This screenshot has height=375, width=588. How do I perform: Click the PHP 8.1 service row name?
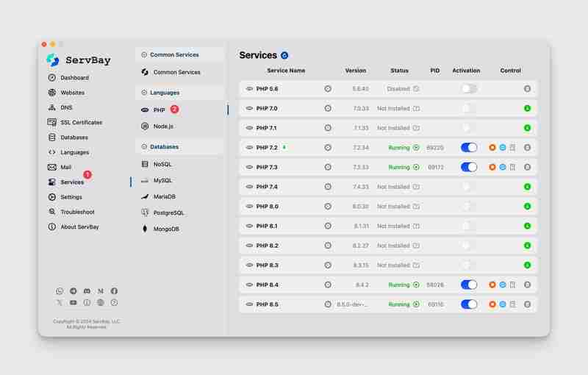pyautogui.click(x=268, y=226)
